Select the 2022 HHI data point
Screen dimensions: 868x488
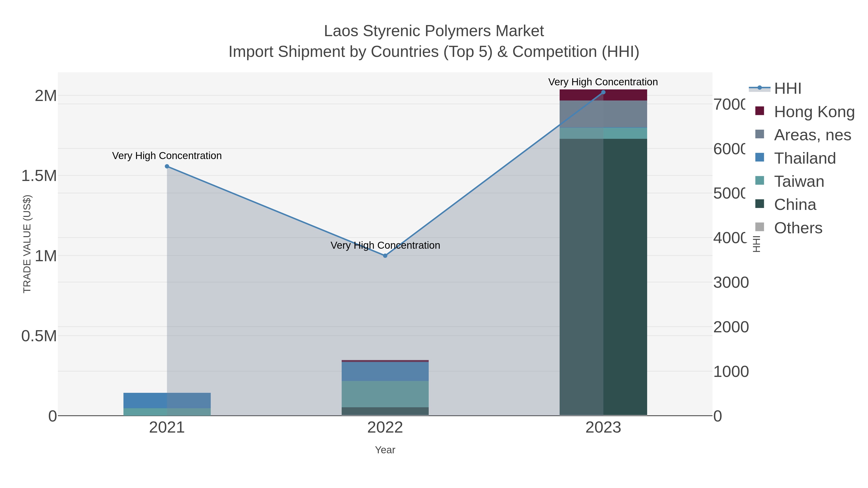click(x=385, y=256)
